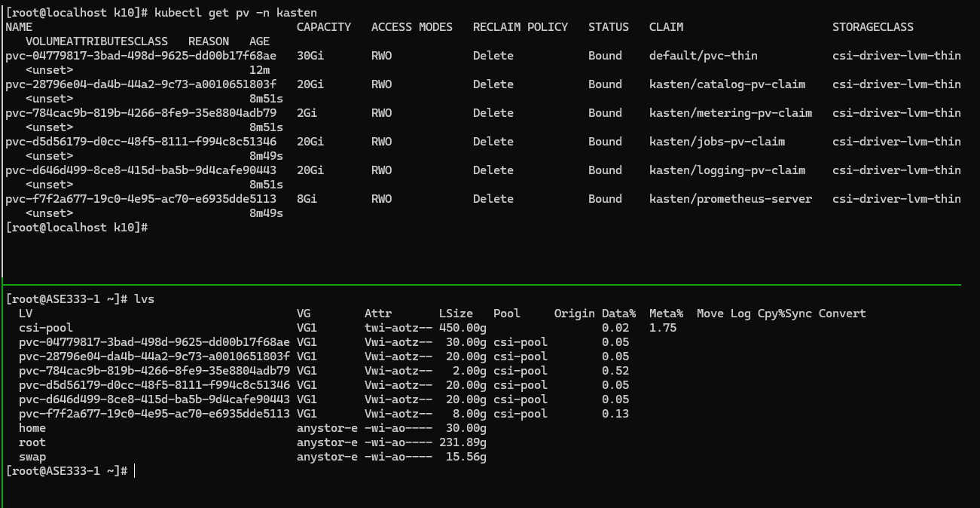This screenshot has height=508, width=980.
Task: Click the RECLAIM POLICY column header
Action: pos(520,27)
